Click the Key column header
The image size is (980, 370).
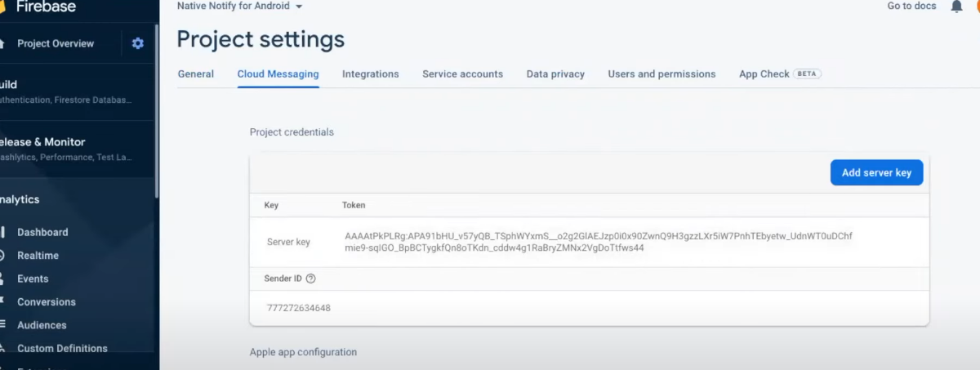click(x=271, y=205)
